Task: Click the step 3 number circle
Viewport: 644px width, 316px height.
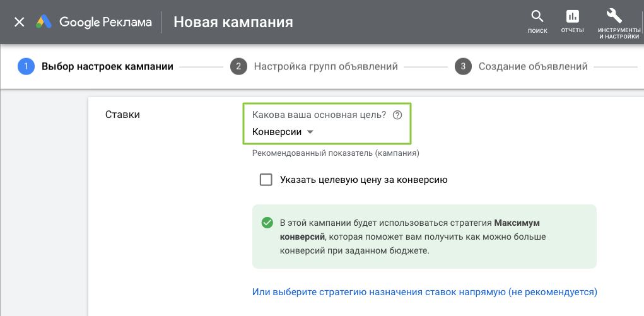Action: click(x=463, y=66)
